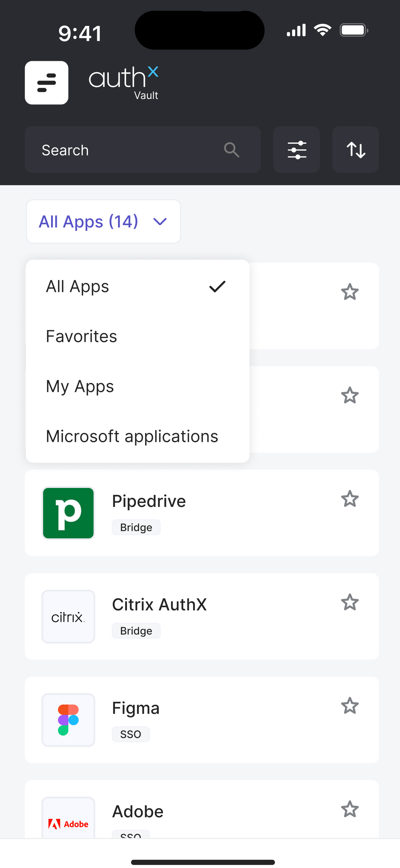Select All Apps in dropdown menu

137,286
